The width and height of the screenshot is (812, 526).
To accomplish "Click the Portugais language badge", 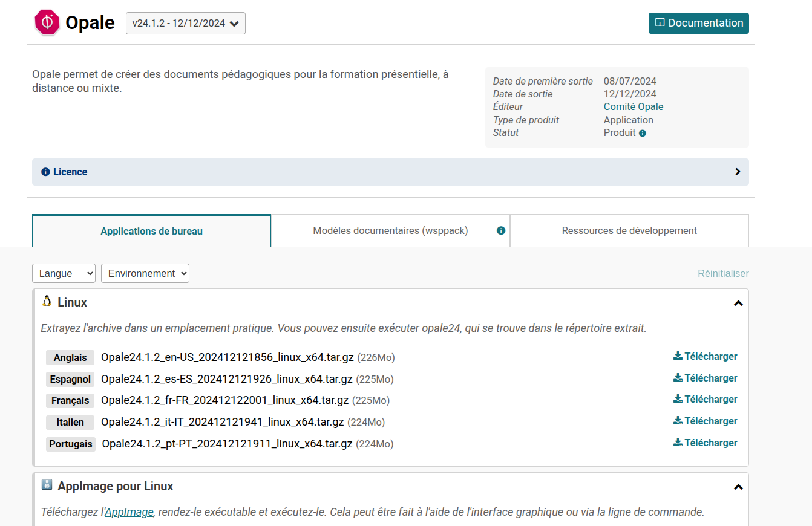I will point(71,444).
